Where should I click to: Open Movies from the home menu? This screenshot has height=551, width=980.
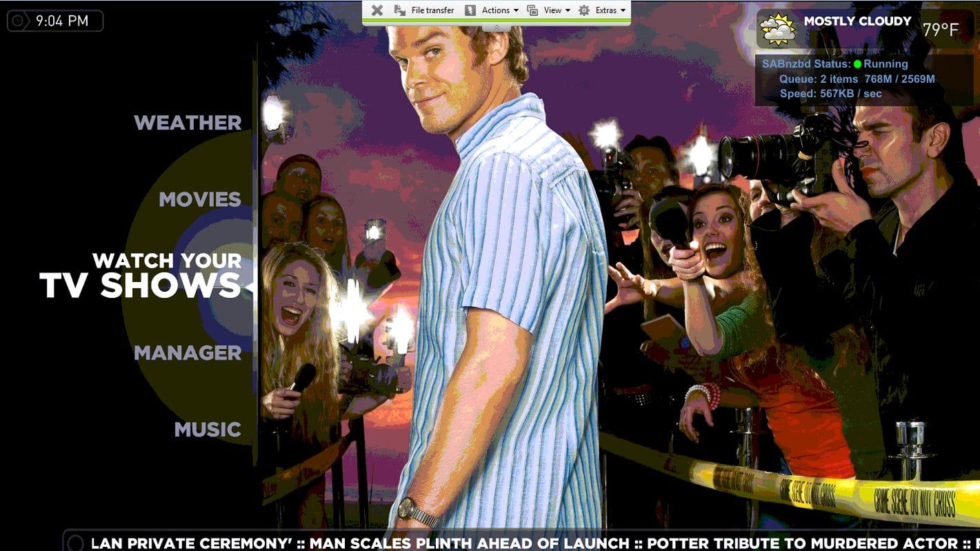(200, 199)
